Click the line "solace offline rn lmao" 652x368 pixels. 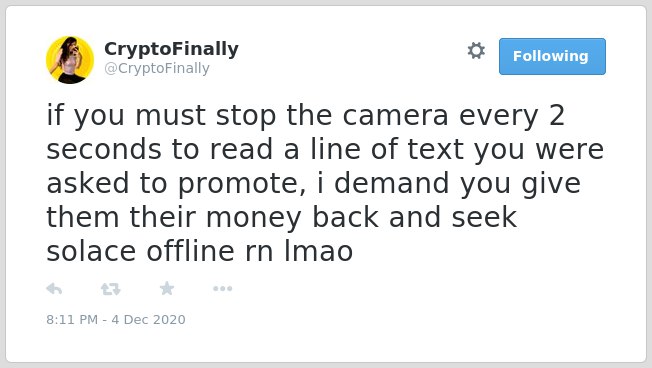200,251
